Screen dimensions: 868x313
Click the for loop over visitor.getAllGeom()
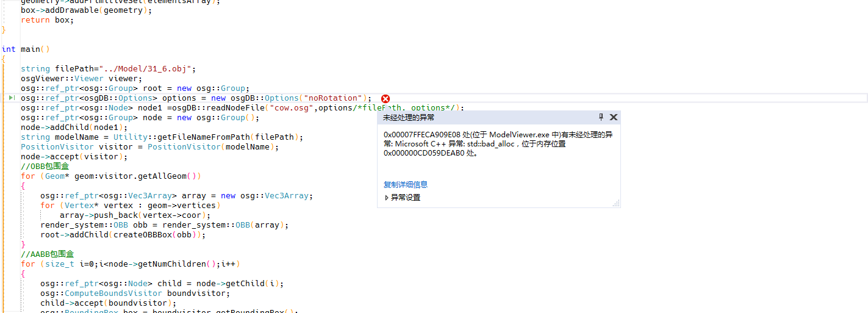(111, 176)
